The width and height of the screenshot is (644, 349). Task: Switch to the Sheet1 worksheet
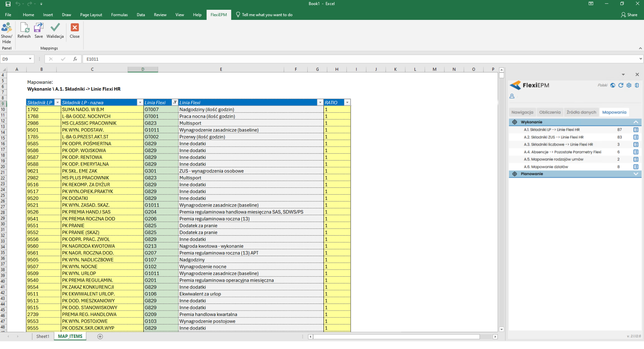coord(43,337)
